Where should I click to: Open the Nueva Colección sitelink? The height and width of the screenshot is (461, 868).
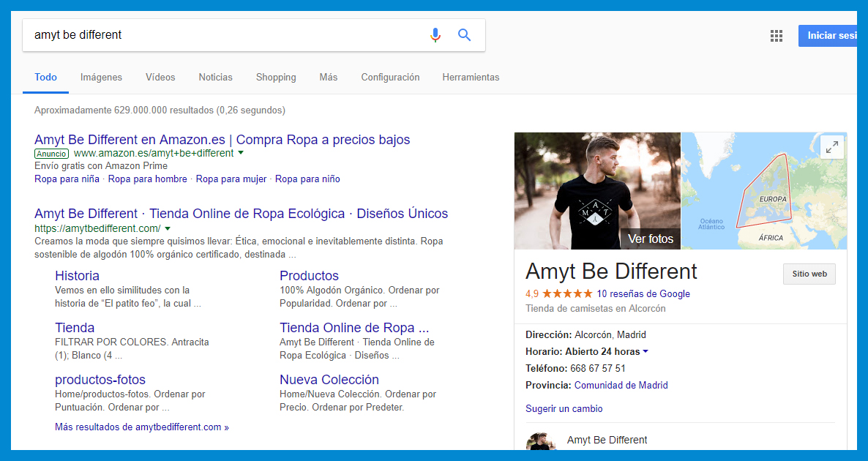pos(329,380)
